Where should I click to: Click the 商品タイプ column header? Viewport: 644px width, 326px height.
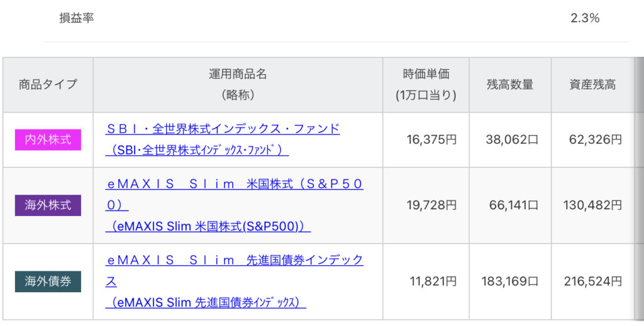[x=48, y=84]
